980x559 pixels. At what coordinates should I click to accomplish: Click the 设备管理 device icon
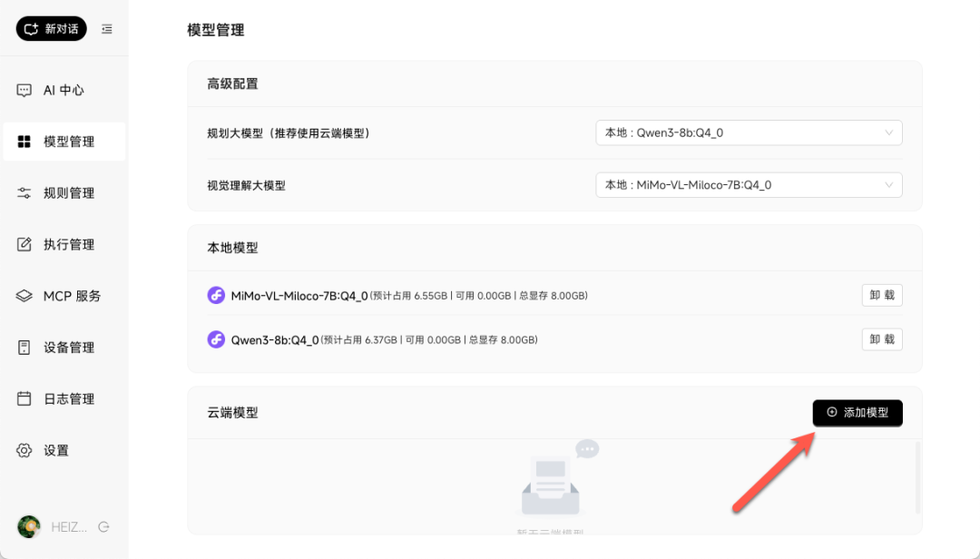click(24, 348)
